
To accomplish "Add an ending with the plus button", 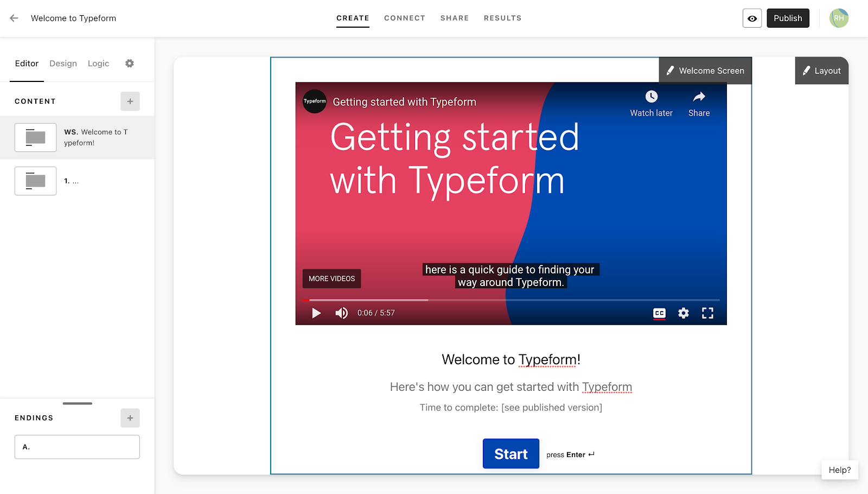I will (x=130, y=418).
